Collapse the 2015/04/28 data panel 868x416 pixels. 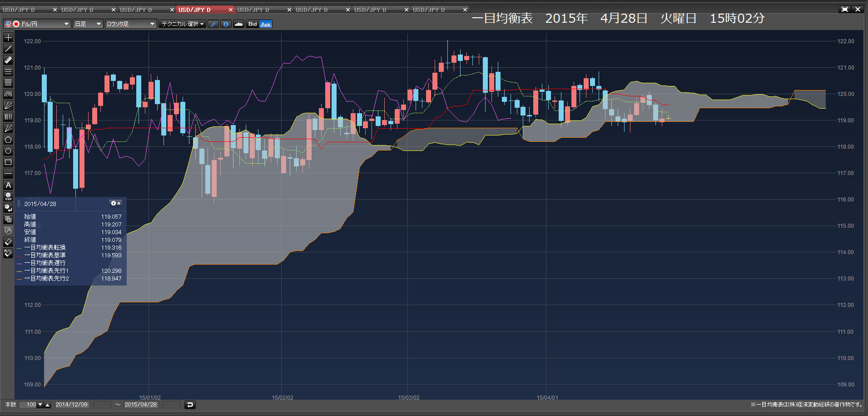pyautogui.click(x=116, y=203)
